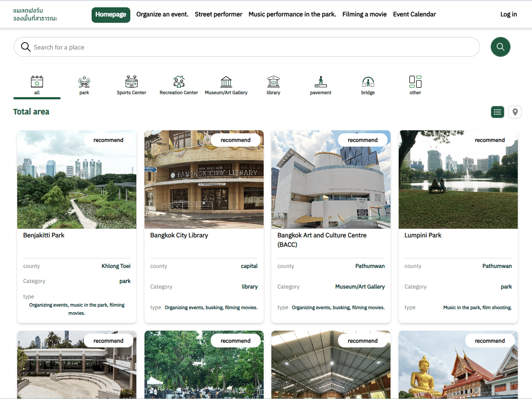Switch to list view icon
532x399 pixels.
[x=498, y=112]
